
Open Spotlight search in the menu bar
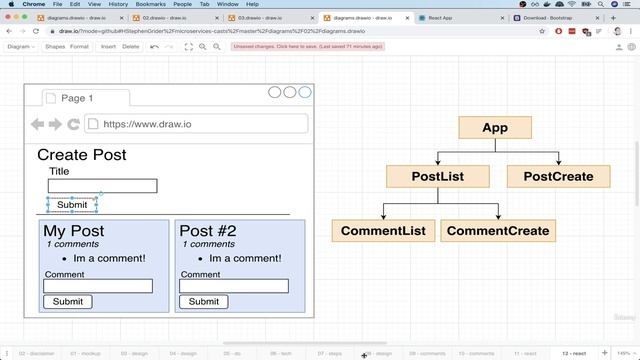click(601, 4)
